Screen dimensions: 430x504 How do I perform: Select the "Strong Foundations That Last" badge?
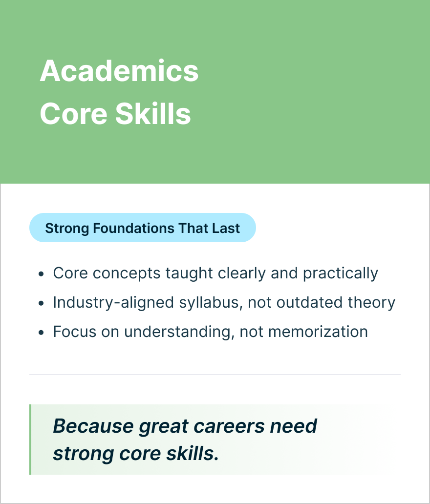[142, 228]
